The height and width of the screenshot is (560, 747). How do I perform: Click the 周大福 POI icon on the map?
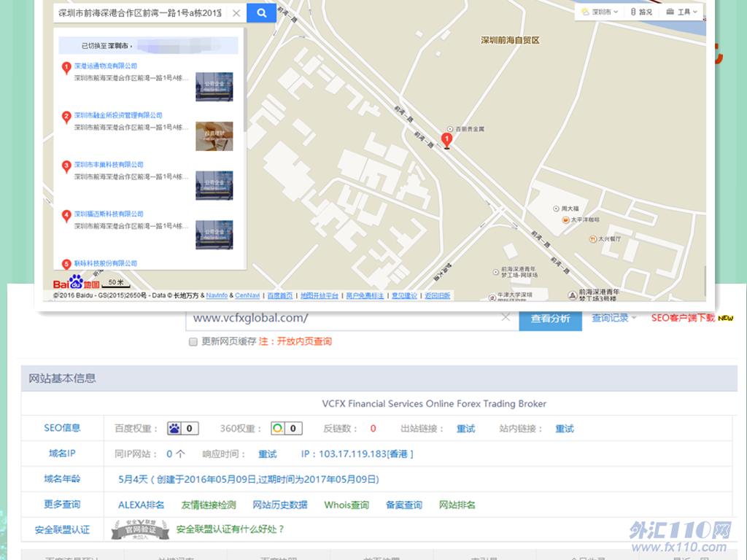556,209
